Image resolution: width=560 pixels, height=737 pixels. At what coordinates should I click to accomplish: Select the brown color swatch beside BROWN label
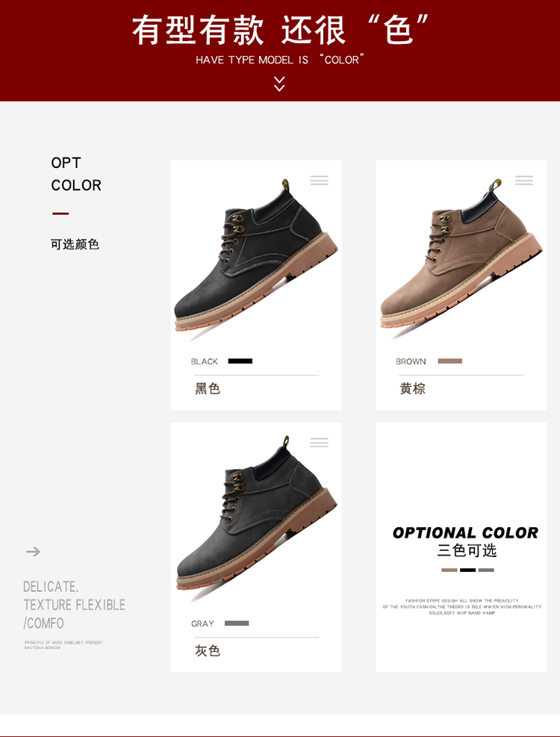[450, 361]
